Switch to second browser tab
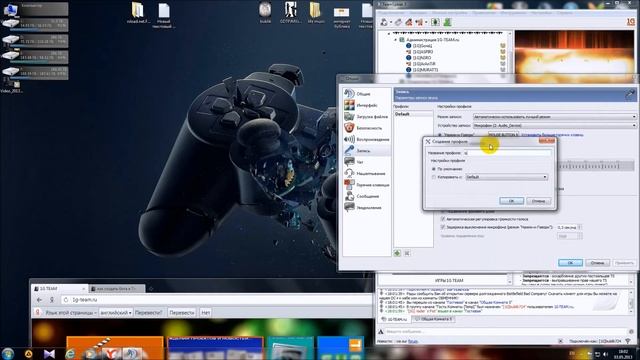This screenshot has width=640, height=360. (x=116, y=289)
